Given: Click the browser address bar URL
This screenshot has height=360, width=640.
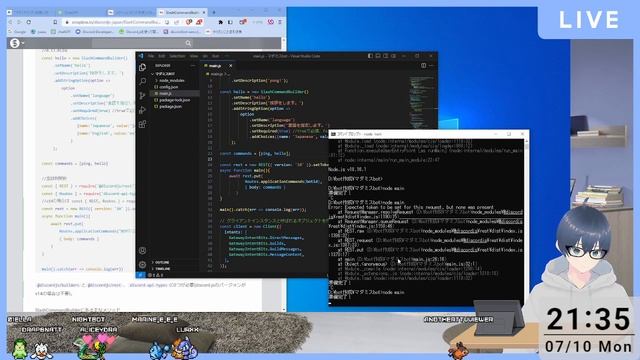Looking at the screenshot, I should [x=116, y=22].
